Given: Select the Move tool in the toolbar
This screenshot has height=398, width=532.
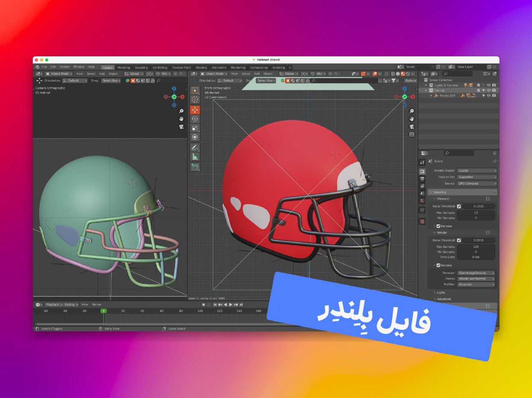Looking at the screenshot, I should click(x=195, y=110).
